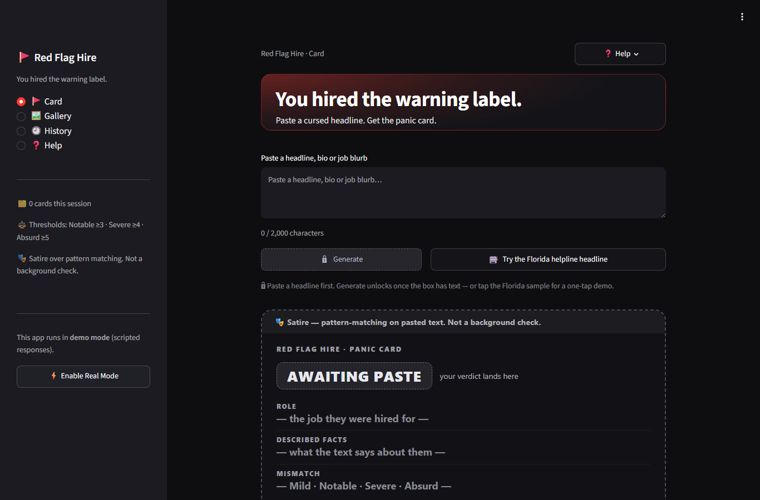Click '— what the text says about them —' text
This screenshot has height=500, width=760.
click(x=361, y=452)
